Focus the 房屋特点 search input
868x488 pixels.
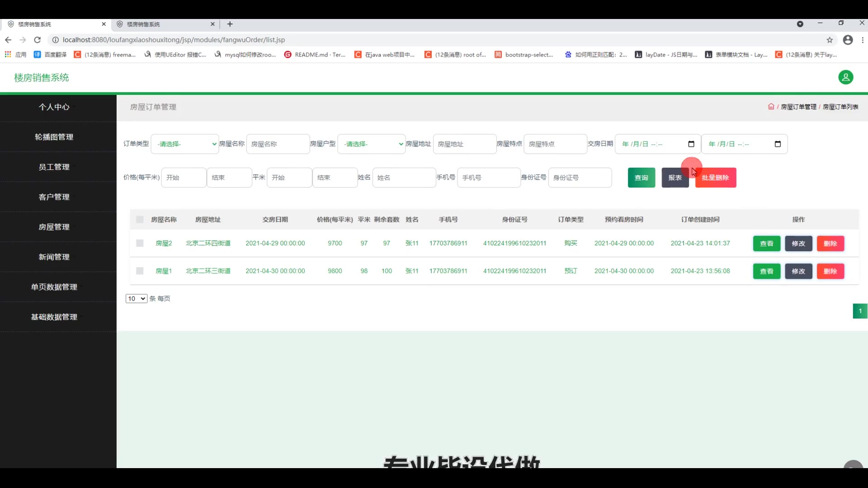[555, 144]
